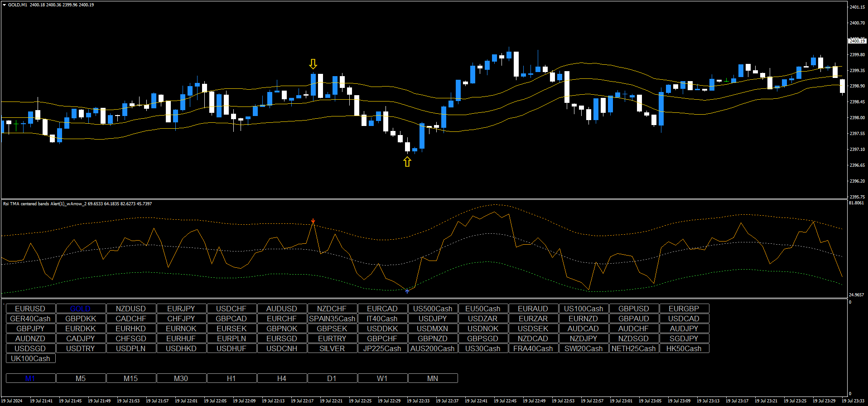Open the SGDJPY symbol button
Viewport: 868px width, 406px height.
point(684,338)
